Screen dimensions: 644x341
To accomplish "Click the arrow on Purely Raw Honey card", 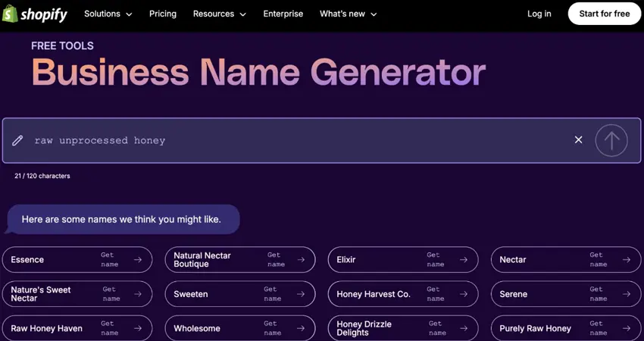I will [627, 328].
